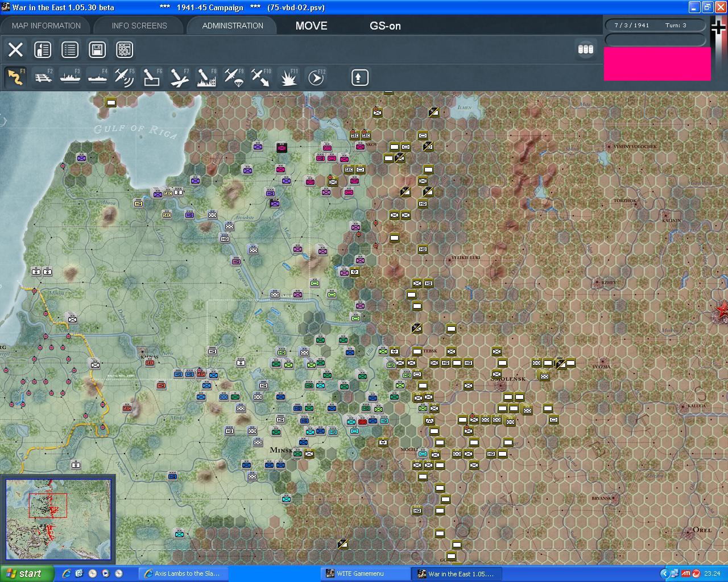The image size is (728, 582).
Task: Click the Vyshny Volochek label
Action: [635, 147]
